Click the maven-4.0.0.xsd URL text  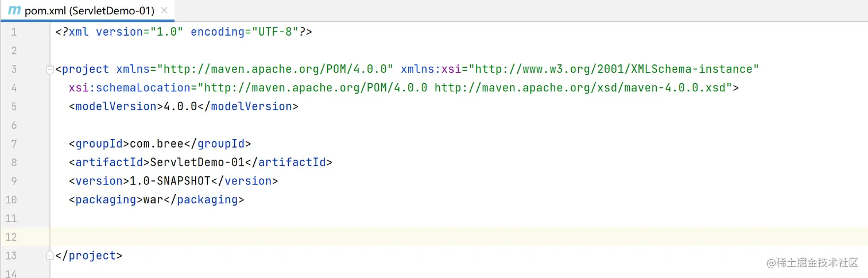coord(580,88)
